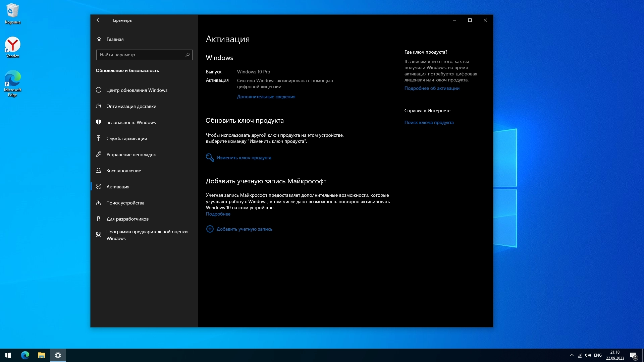
Task: Open the ENG language switcher
Action: (x=597, y=355)
